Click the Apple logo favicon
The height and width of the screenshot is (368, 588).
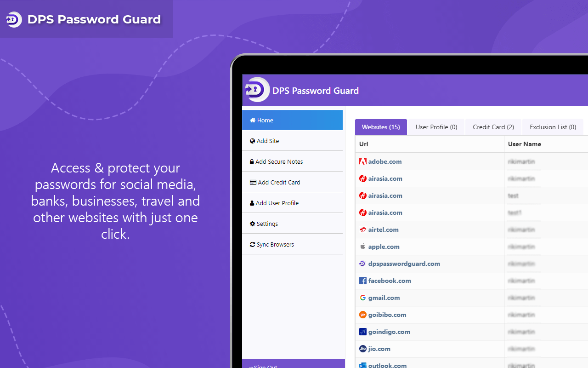click(x=363, y=247)
